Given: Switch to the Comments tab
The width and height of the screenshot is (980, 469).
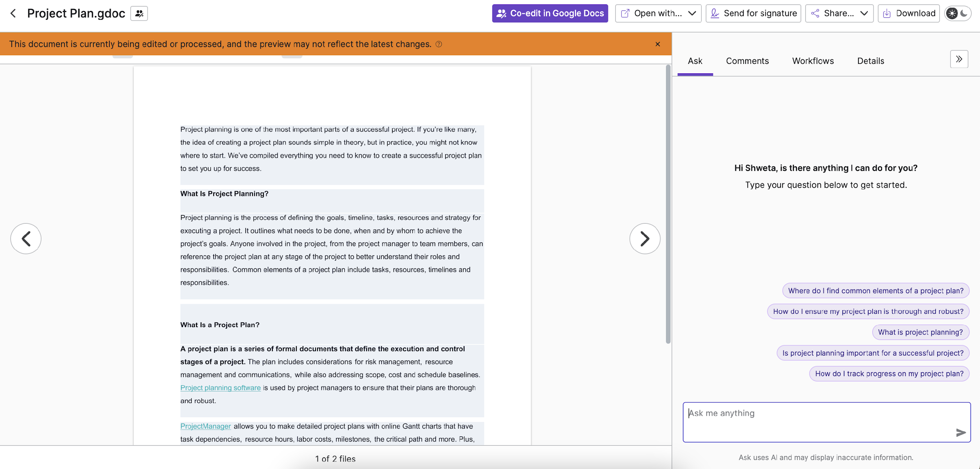Looking at the screenshot, I should pyautogui.click(x=747, y=61).
